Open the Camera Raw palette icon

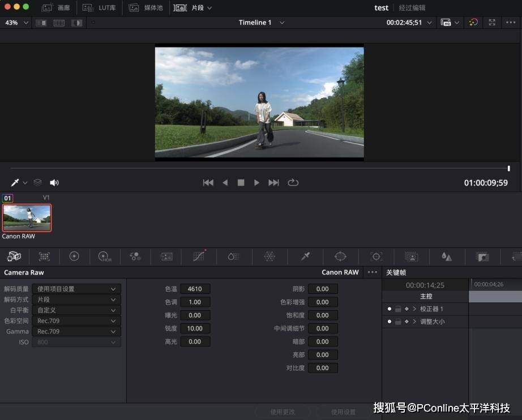(14, 256)
